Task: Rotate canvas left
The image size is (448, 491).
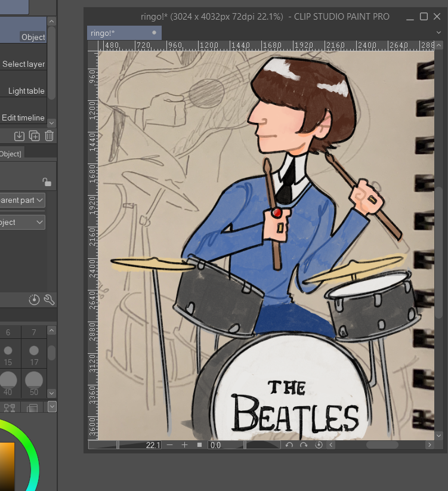Action: (289, 444)
